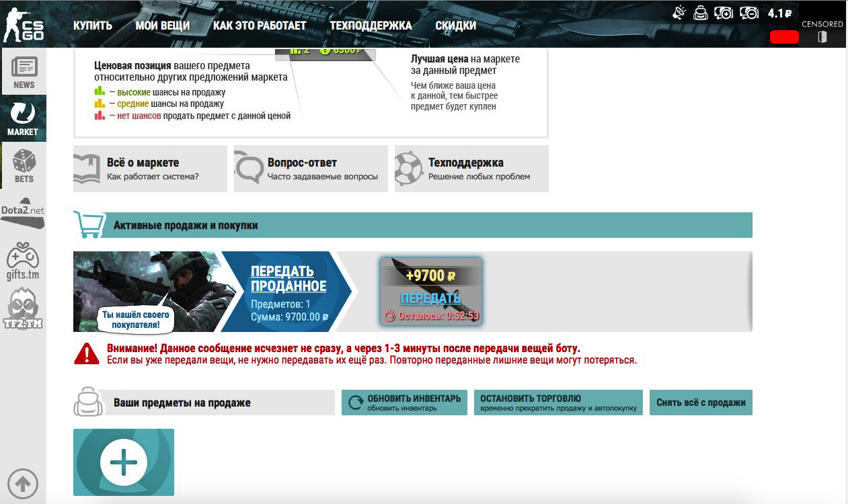The height and width of the screenshot is (504, 848).
Task: Open the BETS dice sidebar icon
Action: point(24,165)
